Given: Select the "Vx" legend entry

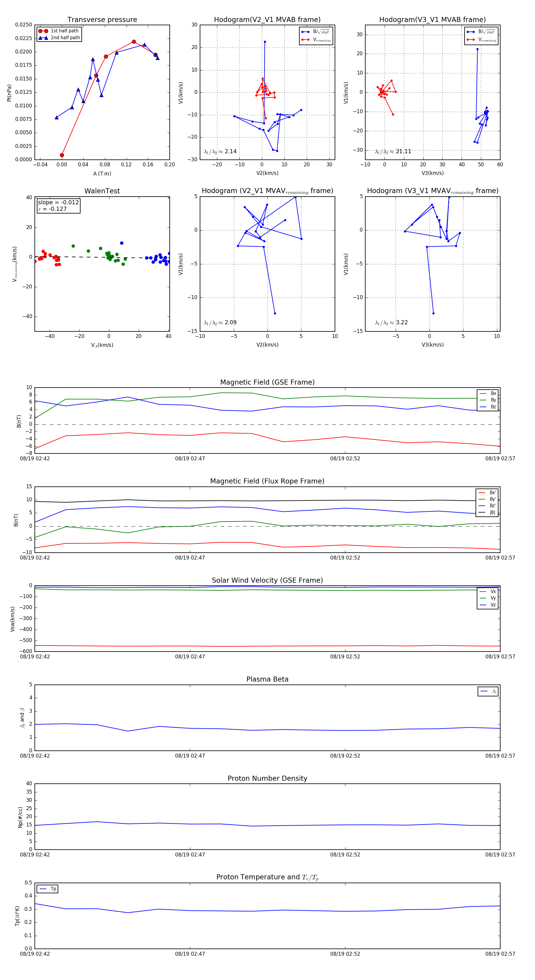Looking at the screenshot, I should (x=488, y=592).
